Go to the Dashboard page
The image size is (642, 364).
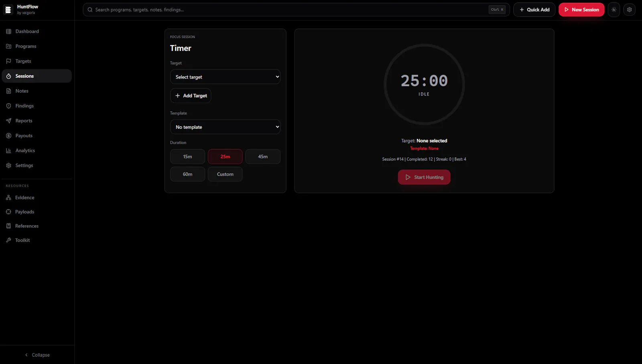pyautogui.click(x=37, y=31)
